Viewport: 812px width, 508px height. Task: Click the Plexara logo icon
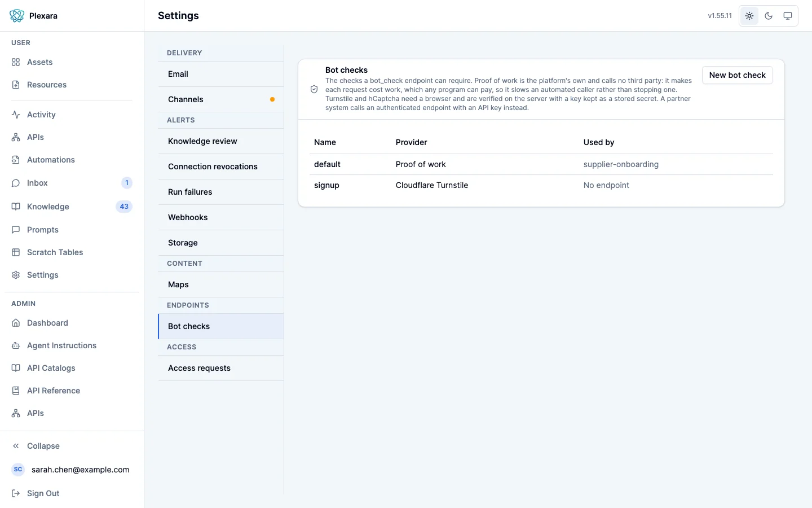point(17,16)
